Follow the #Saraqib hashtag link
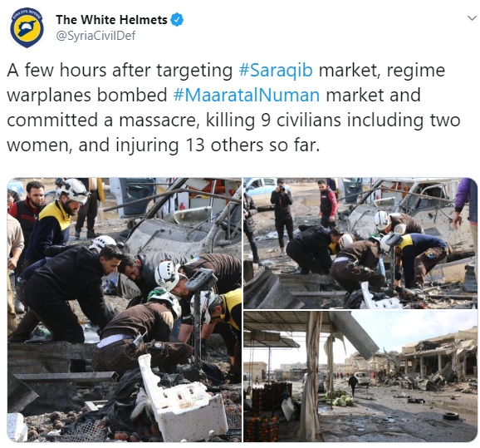This screenshot has height=448, width=480. pos(276,70)
